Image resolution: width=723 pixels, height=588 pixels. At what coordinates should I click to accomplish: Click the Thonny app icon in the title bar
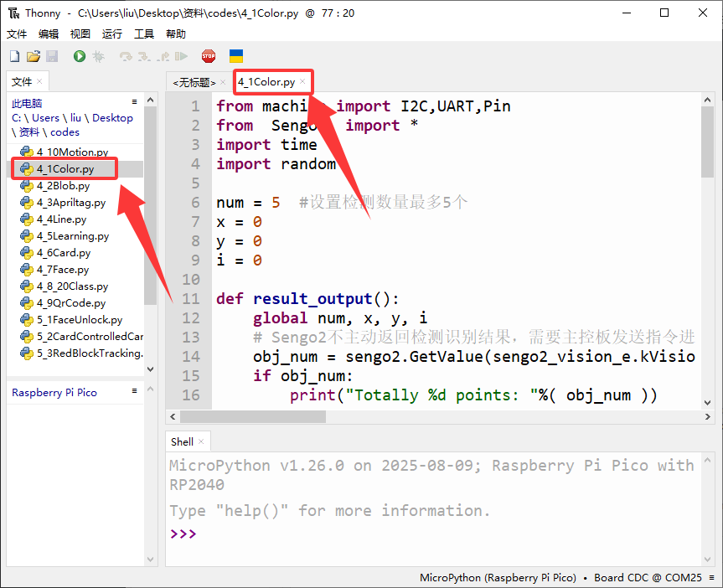(14, 13)
